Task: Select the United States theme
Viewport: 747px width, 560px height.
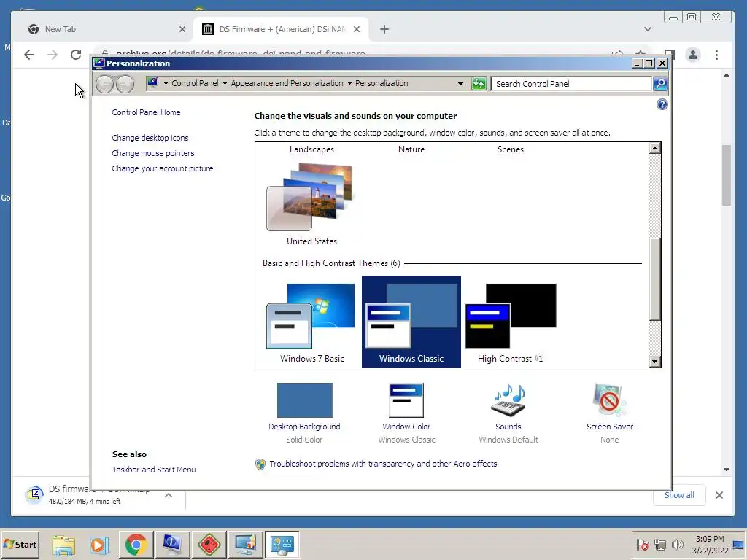Action: coord(311,204)
